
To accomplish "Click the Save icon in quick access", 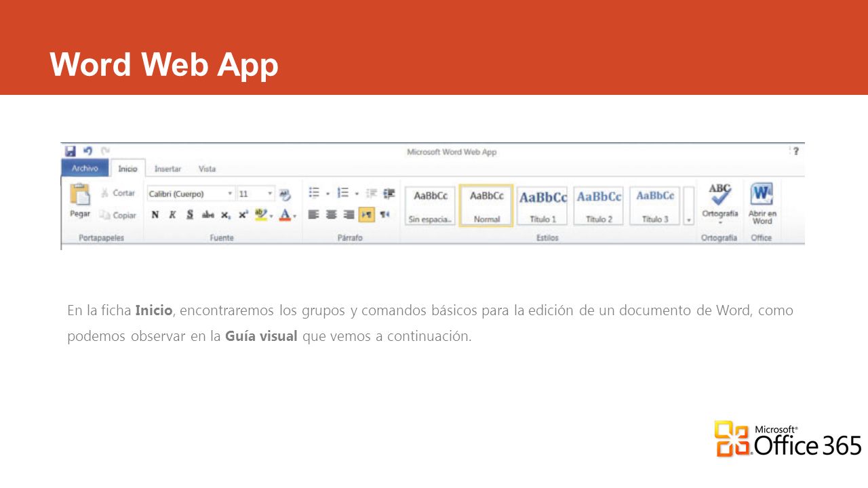I will [71, 151].
